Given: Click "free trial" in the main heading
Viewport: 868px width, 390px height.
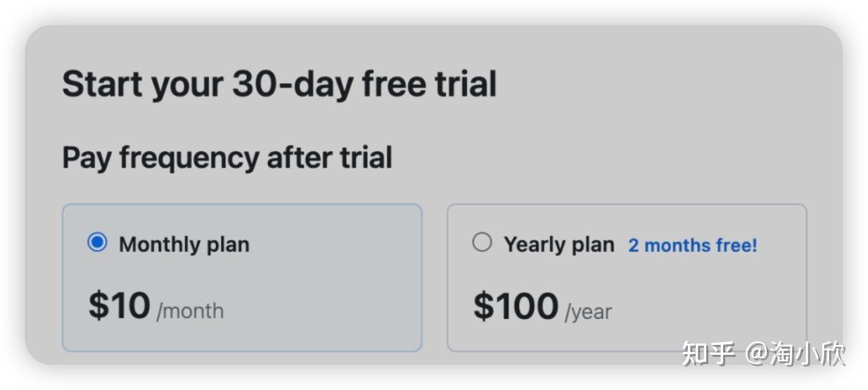Looking at the screenshot, I should [x=429, y=84].
